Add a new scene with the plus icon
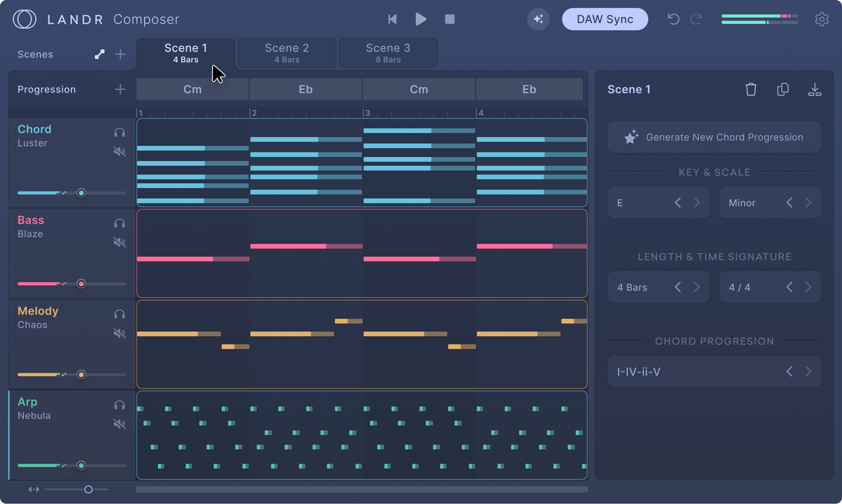Viewport: 842px width, 504px height. 120,54
